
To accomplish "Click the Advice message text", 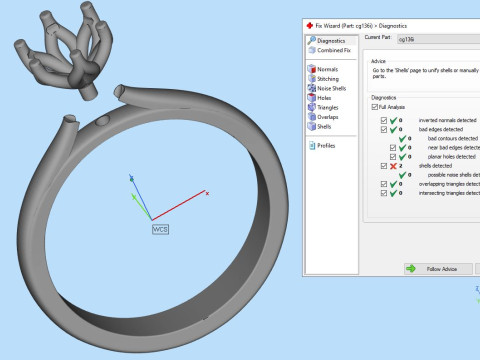I will point(426,73).
